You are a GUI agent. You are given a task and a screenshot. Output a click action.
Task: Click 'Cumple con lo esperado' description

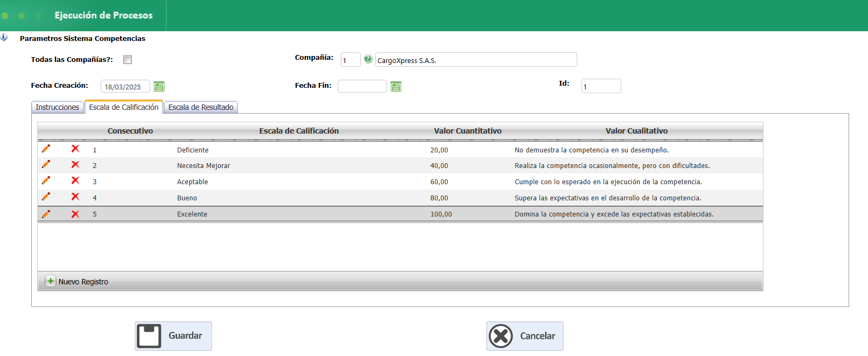608,182
